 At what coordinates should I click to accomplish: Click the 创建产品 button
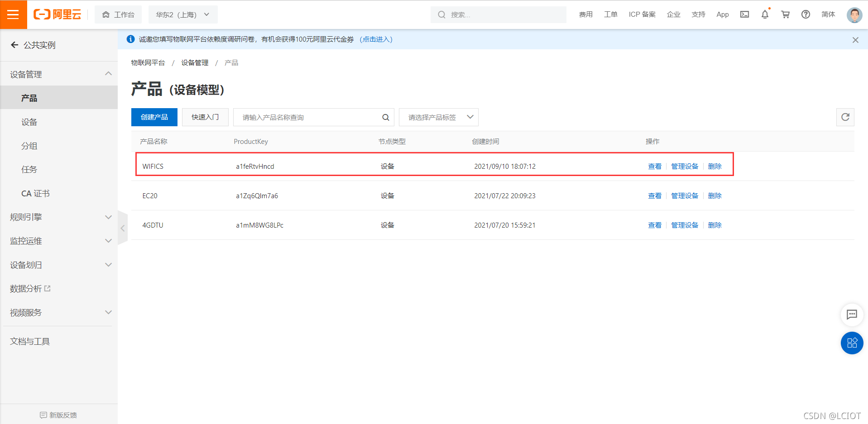point(154,117)
